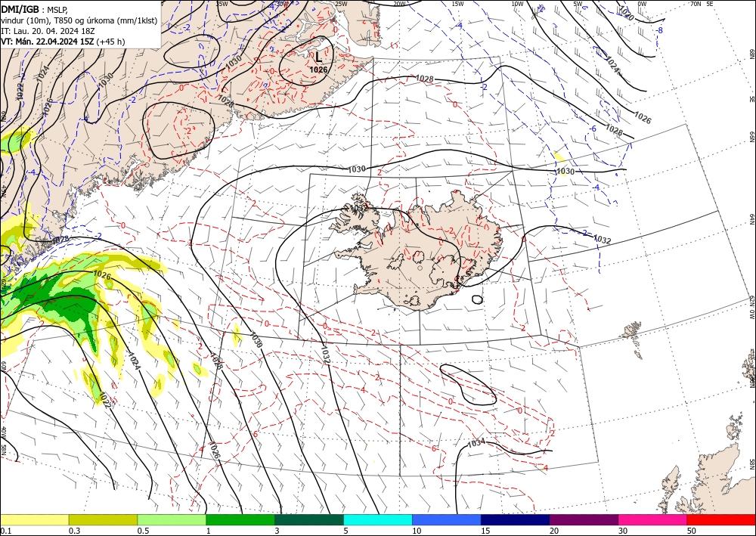Click the red 50+ legend swatch
The image size is (756, 536).
point(721,519)
